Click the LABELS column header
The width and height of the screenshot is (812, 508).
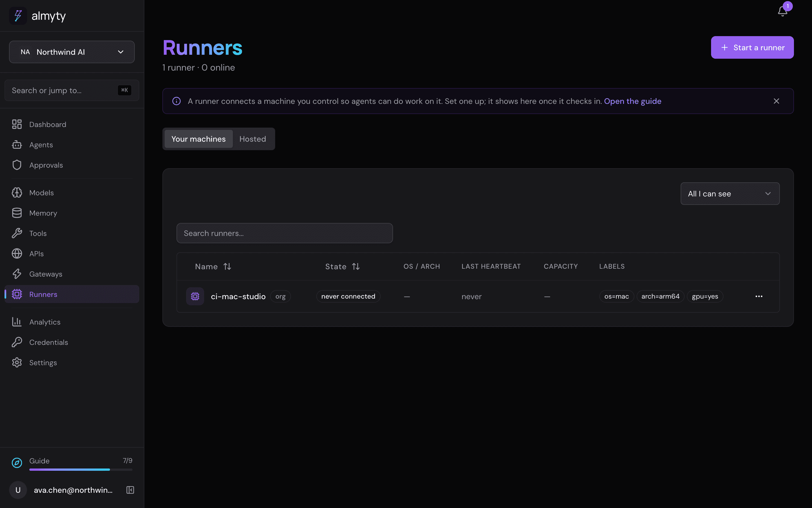pos(612,266)
